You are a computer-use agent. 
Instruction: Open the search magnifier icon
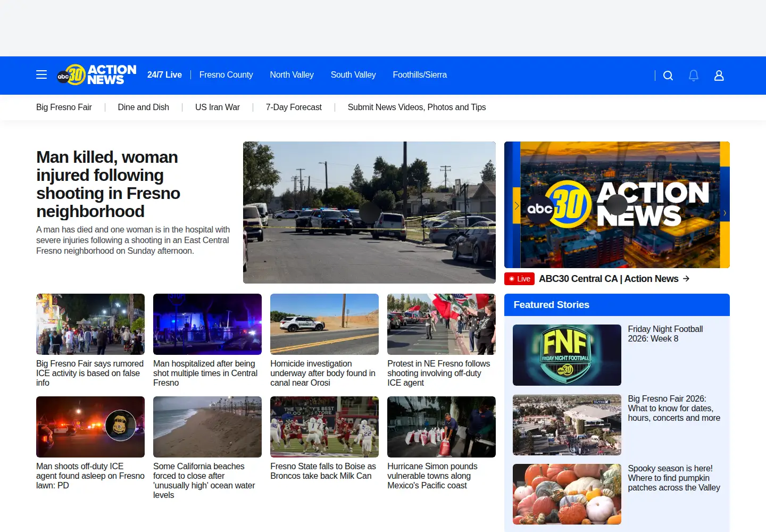(x=668, y=76)
